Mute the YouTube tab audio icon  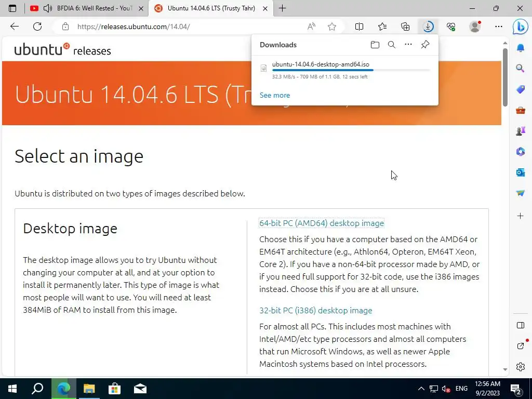[x=48, y=8]
